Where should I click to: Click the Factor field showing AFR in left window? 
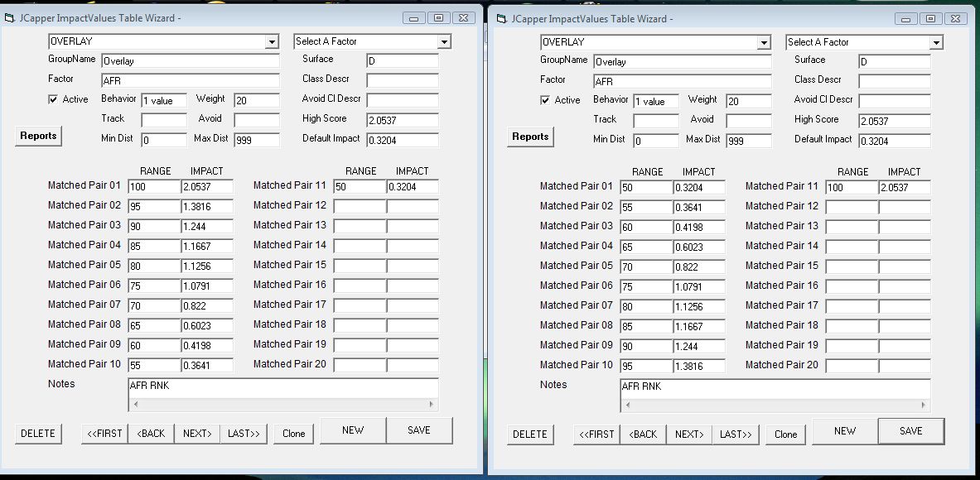click(190, 81)
